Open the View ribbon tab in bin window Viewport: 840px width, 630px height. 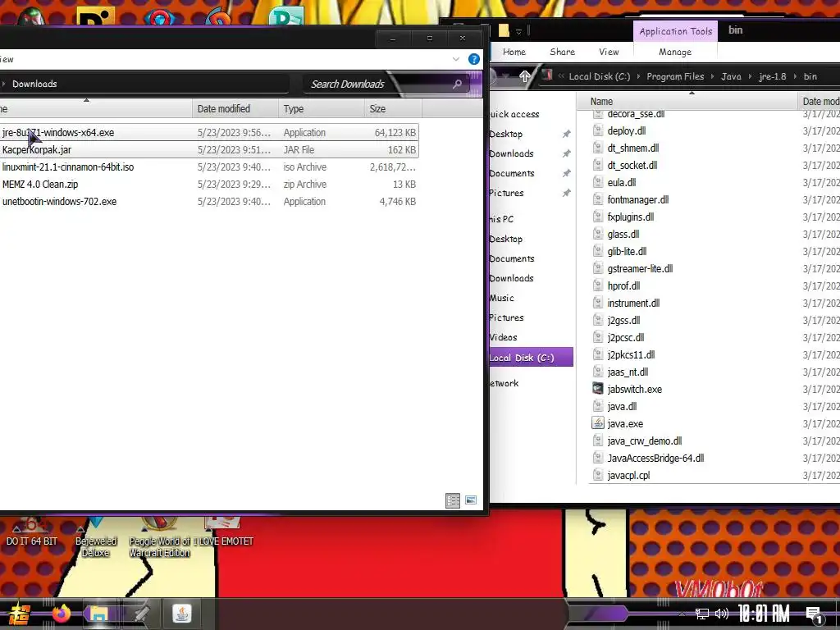(x=609, y=52)
